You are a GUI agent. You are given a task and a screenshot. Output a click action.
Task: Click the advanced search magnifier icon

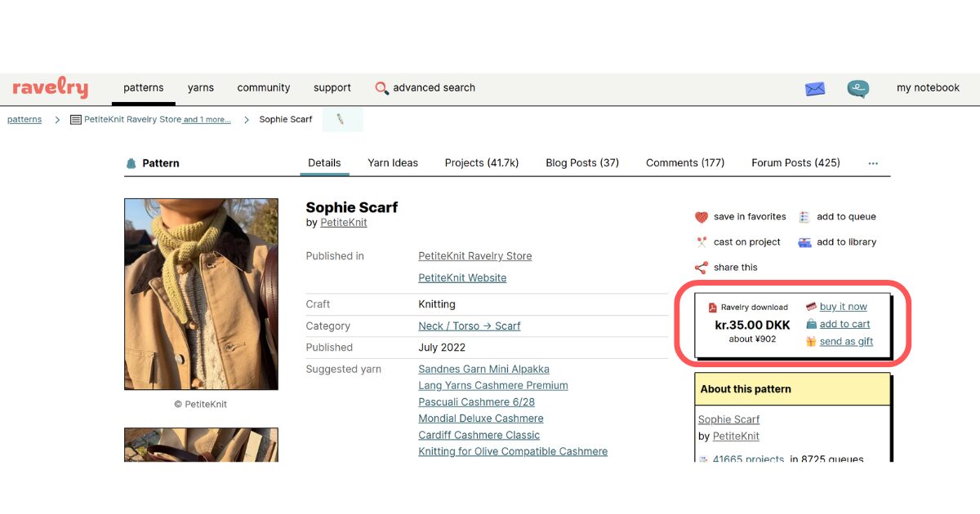pyautogui.click(x=381, y=88)
